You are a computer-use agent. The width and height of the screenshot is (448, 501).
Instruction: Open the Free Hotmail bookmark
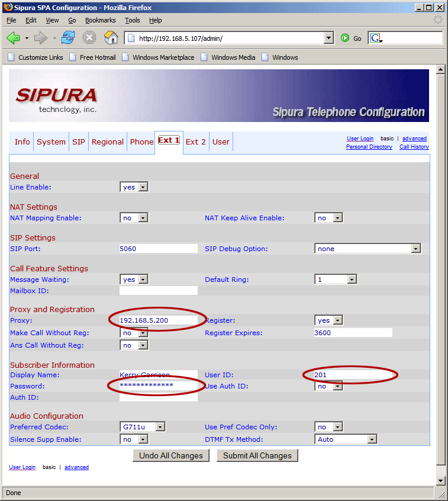pos(92,57)
